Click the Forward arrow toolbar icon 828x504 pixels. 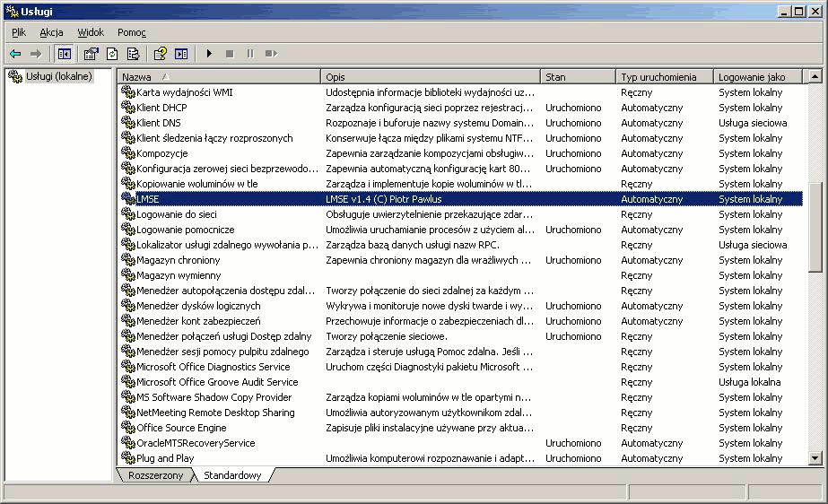coord(36,54)
